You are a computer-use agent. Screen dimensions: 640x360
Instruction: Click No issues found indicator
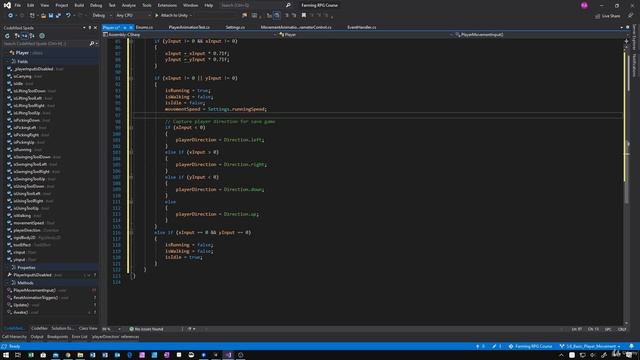146,329
